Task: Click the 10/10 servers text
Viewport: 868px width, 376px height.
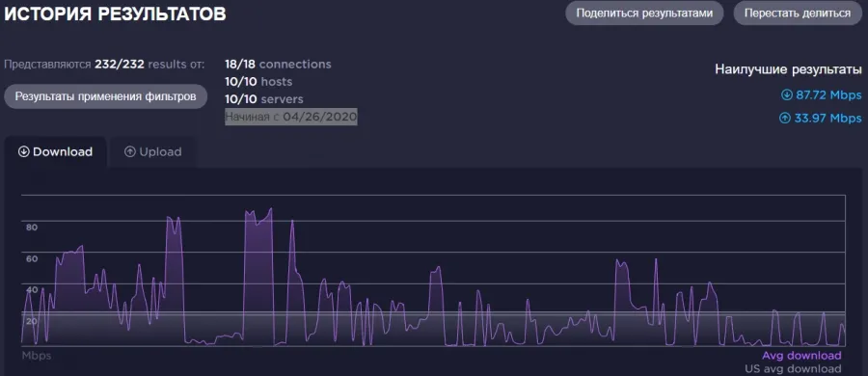Action: tap(264, 99)
